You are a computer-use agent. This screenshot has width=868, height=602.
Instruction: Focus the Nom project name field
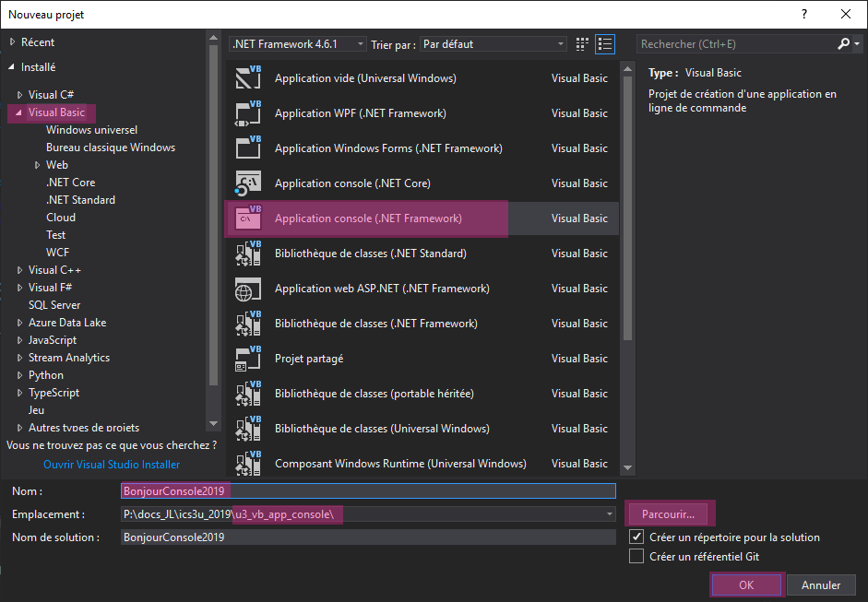point(368,490)
